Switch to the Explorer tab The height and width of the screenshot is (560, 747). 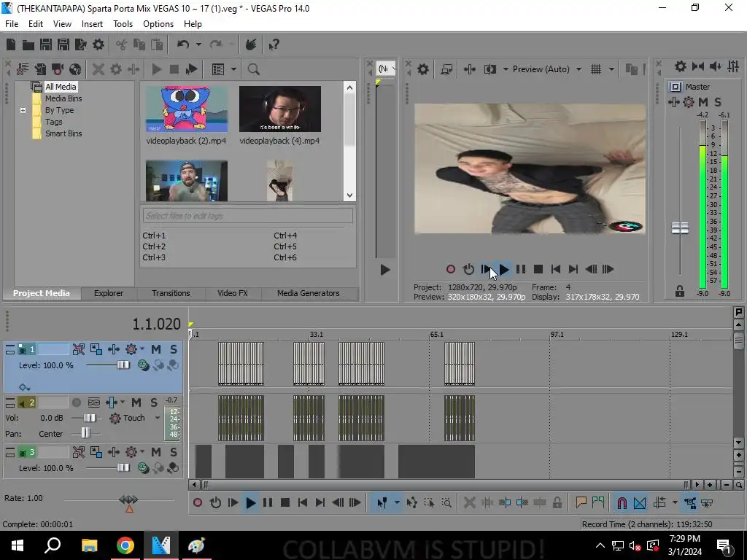pyautogui.click(x=109, y=293)
